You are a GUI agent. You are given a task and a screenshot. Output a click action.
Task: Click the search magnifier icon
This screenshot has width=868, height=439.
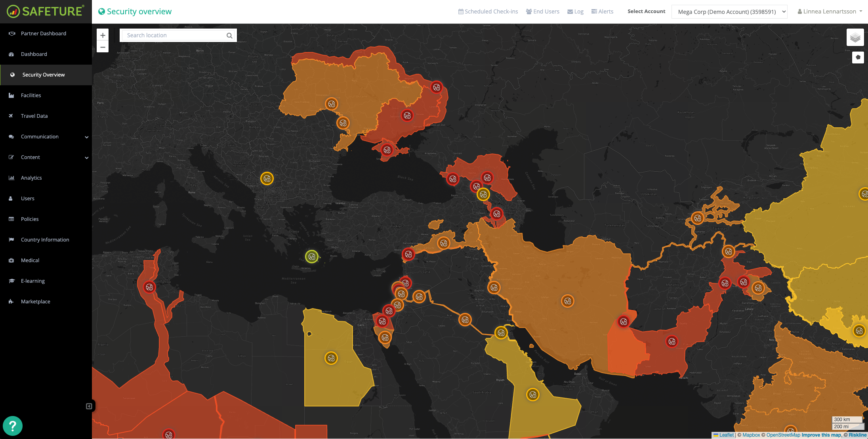pos(229,36)
